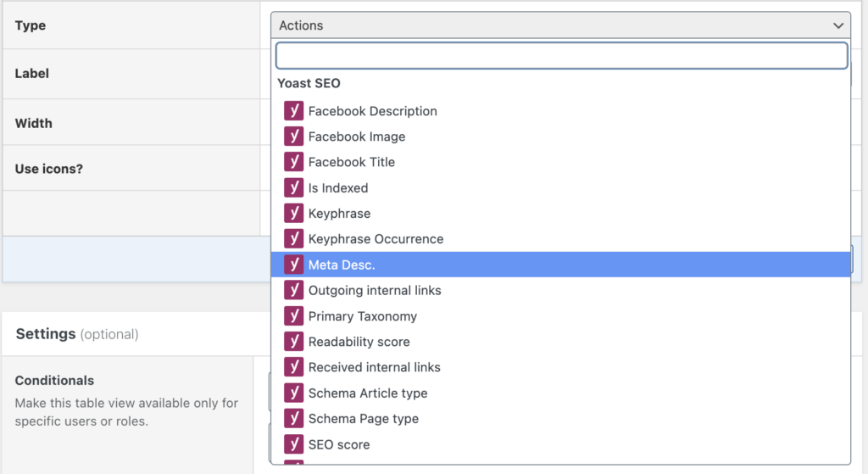Choose Received internal links option
Screen dimensions: 868x474
click(x=560, y=367)
